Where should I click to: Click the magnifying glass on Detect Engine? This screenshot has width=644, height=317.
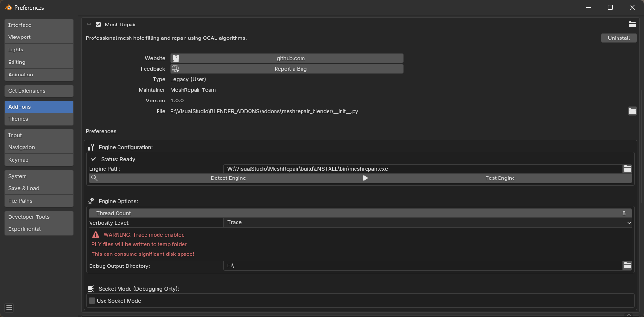tap(94, 178)
